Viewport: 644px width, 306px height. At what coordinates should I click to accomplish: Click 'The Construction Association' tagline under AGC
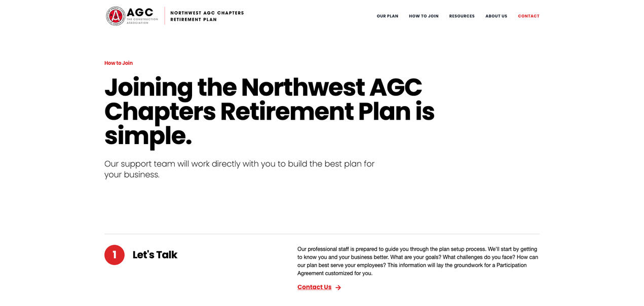142,21
